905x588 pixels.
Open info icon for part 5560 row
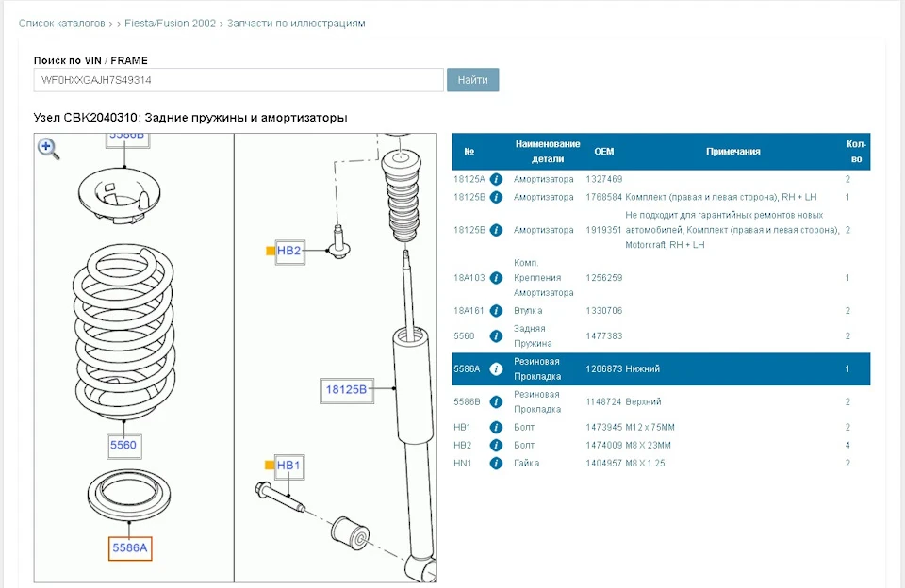click(x=496, y=336)
